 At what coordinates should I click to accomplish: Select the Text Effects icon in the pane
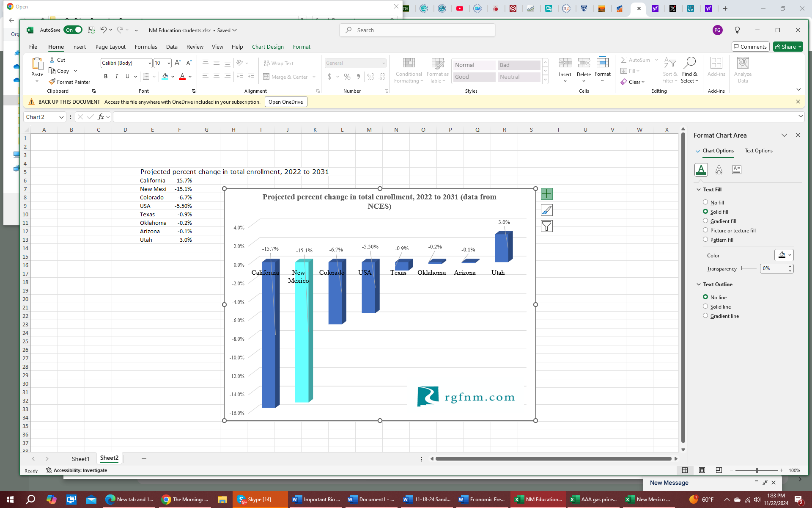coord(719,170)
